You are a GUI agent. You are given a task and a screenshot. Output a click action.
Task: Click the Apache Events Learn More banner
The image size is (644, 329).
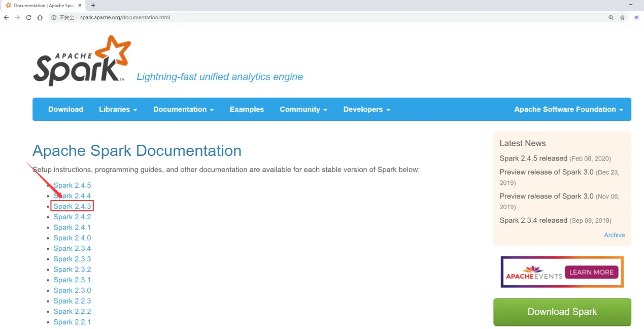(562, 272)
